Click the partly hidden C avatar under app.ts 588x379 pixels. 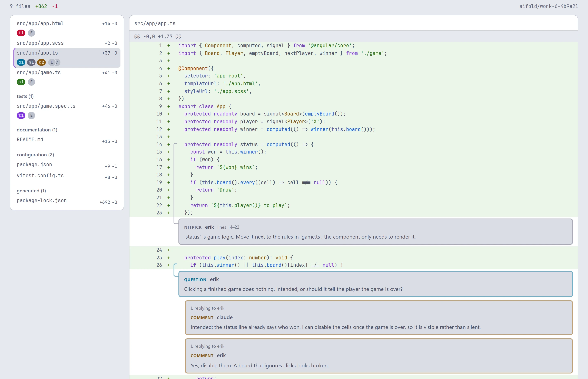pyautogui.click(x=58, y=62)
